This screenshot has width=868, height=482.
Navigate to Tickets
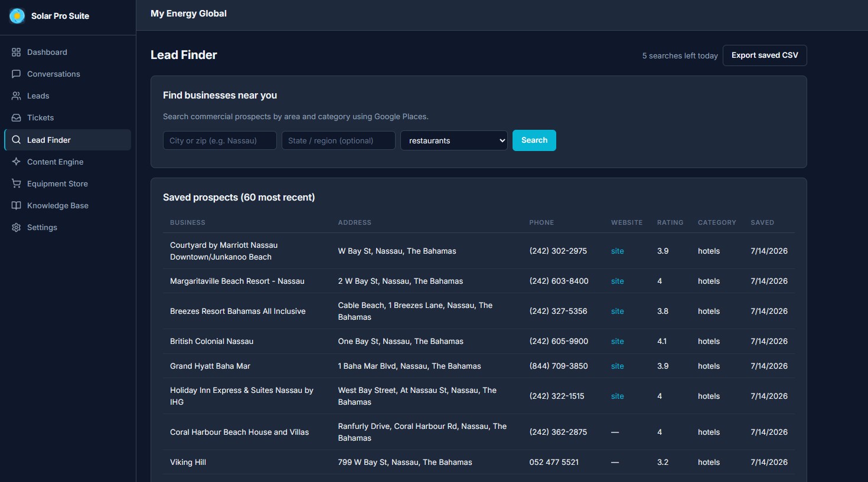pos(67,117)
